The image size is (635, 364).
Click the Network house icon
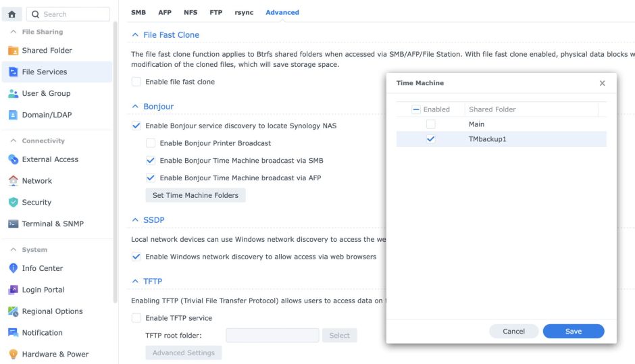tap(13, 181)
